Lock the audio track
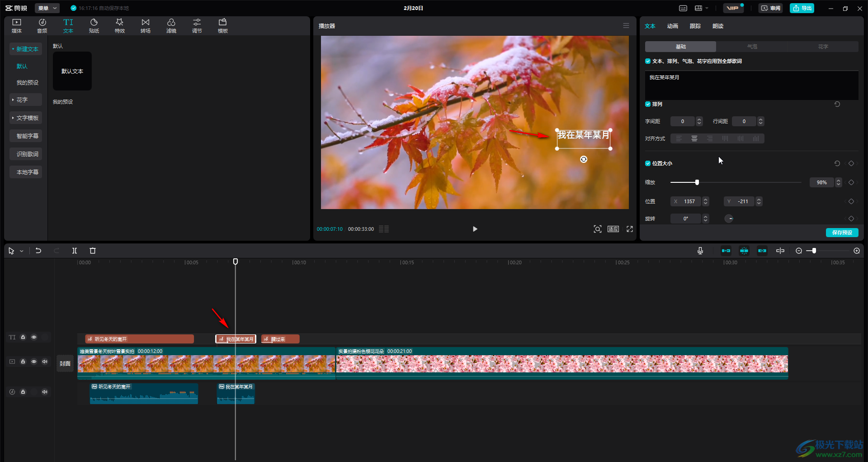This screenshot has width=868, height=462. [23, 392]
